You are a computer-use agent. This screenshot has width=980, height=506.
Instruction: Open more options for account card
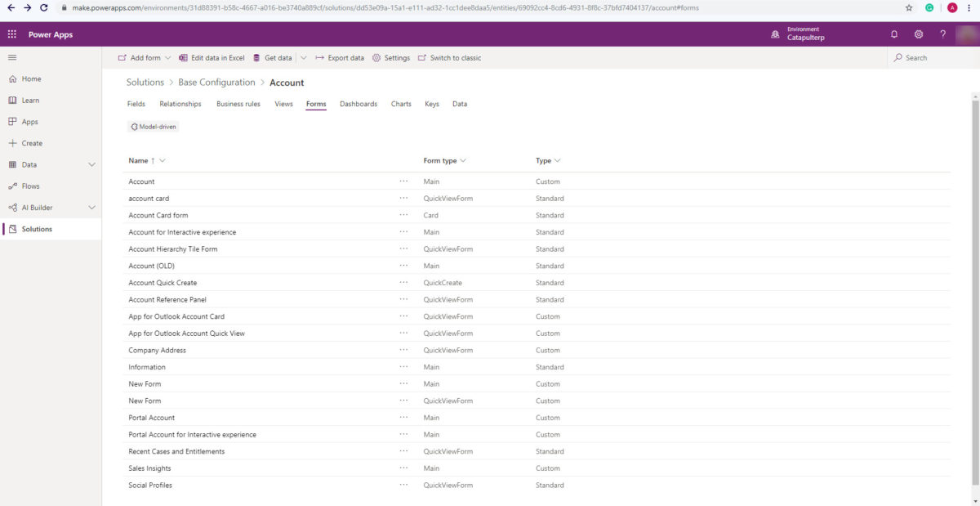(403, 199)
